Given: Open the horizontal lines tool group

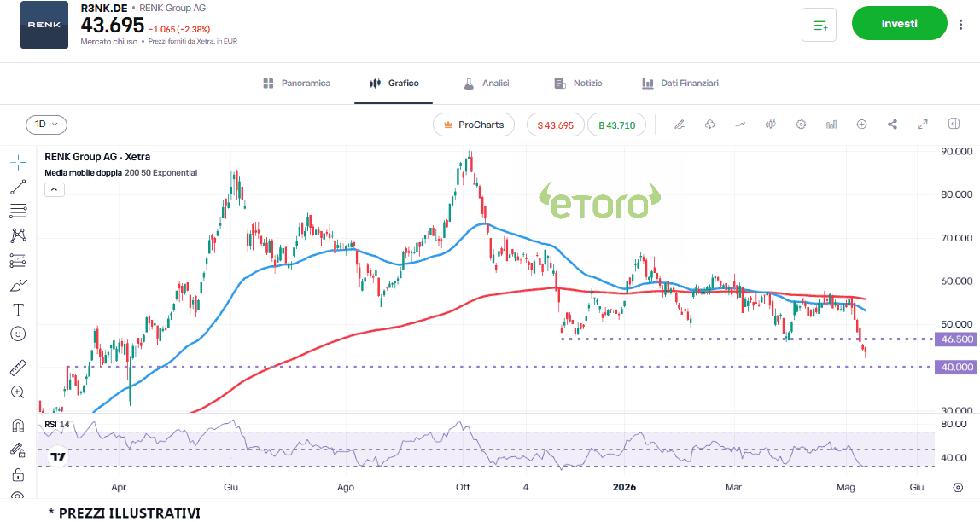Looking at the screenshot, I should pyautogui.click(x=18, y=211).
